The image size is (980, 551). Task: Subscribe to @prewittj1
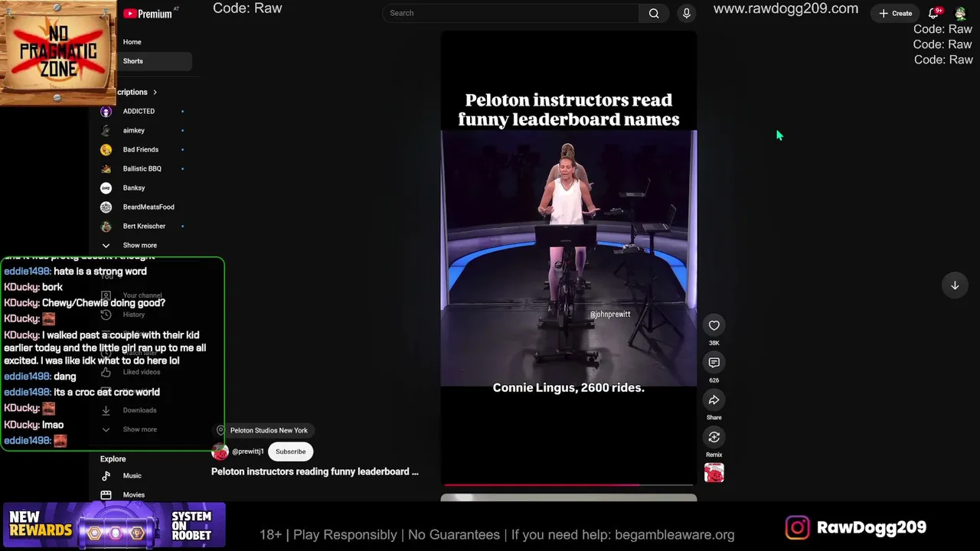pyautogui.click(x=291, y=452)
